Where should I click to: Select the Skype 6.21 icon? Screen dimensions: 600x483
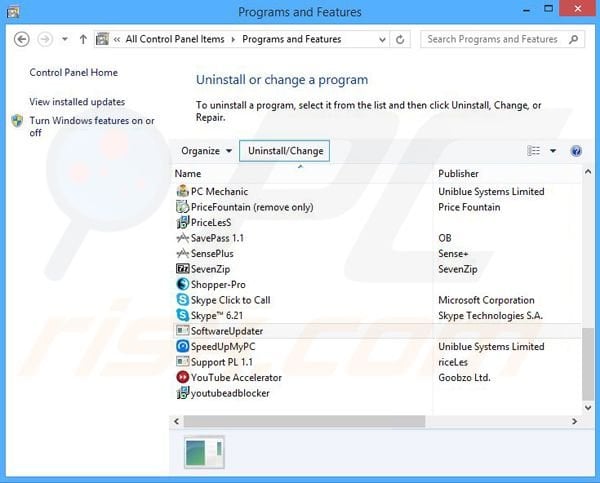pos(183,315)
